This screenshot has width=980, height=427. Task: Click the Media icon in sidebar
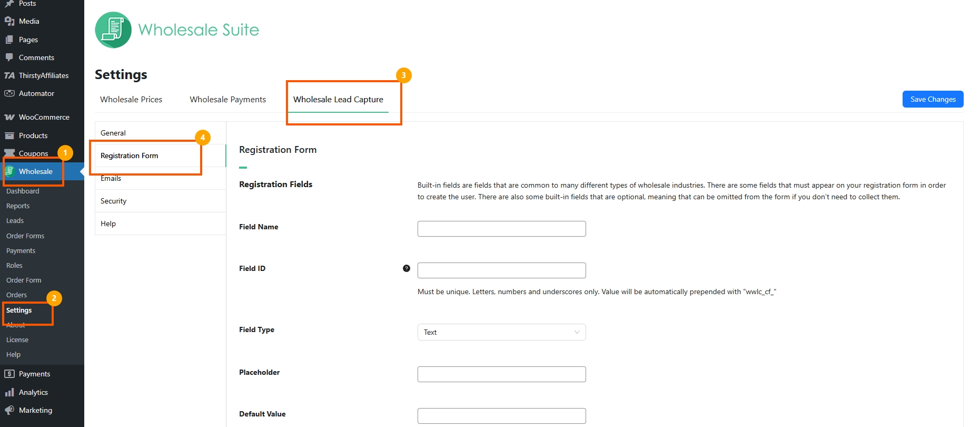pos(9,21)
